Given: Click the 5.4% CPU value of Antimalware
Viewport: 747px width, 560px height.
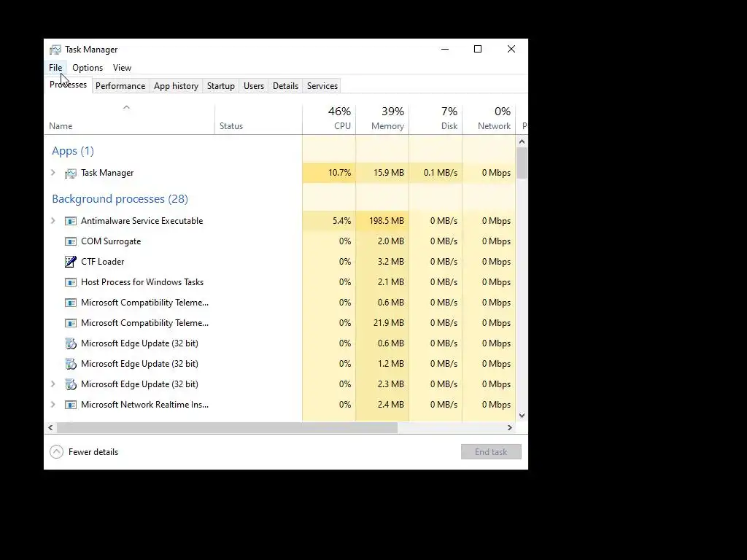Looking at the screenshot, I should [341, 221].
